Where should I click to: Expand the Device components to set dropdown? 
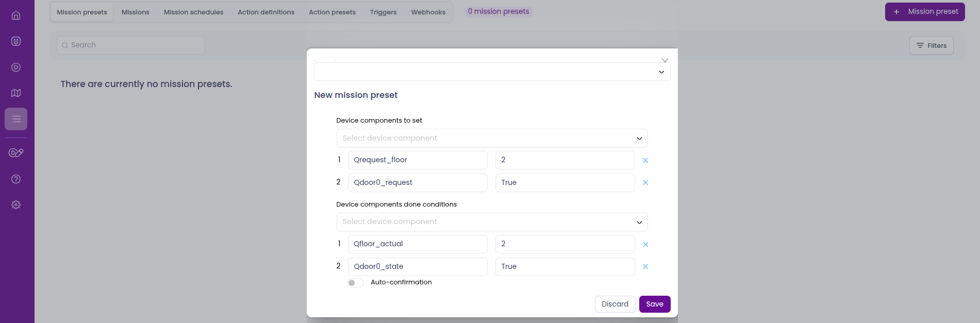click(x=492, y=138)
